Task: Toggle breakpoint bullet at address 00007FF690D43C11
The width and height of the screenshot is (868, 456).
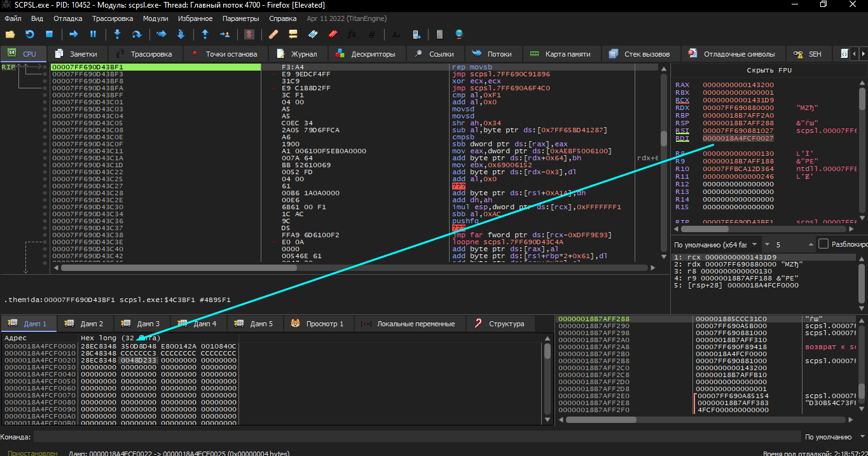Action: pyautogui.click(x=45, y=151)
